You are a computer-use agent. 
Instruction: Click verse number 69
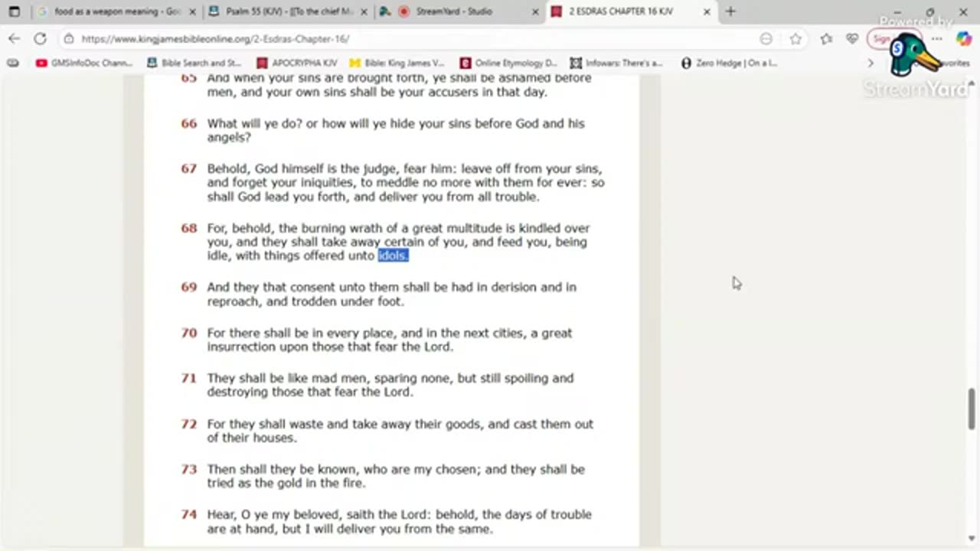pos(188,287)
